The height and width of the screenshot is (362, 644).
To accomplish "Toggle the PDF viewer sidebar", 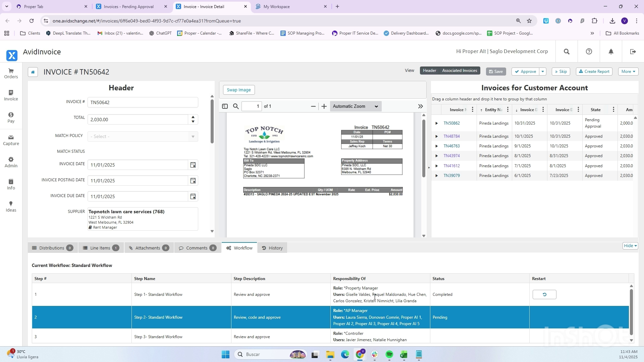I will point(225,106).
